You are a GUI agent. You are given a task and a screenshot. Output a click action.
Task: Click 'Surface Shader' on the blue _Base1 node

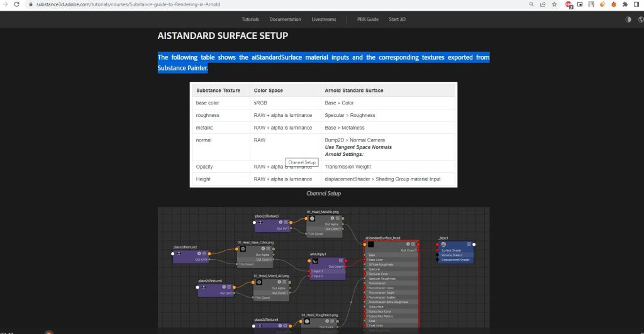pyautogui.click(x=452, y=250)
